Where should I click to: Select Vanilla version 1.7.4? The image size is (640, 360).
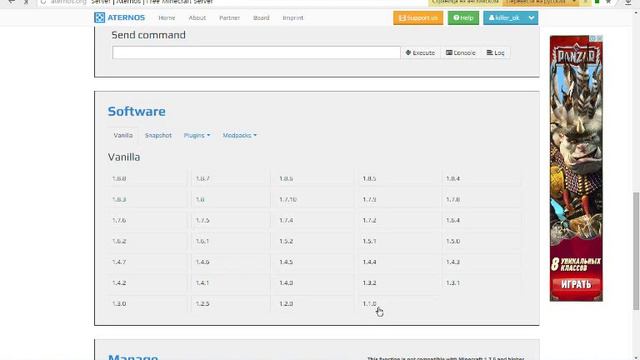[x=314, y=220]
